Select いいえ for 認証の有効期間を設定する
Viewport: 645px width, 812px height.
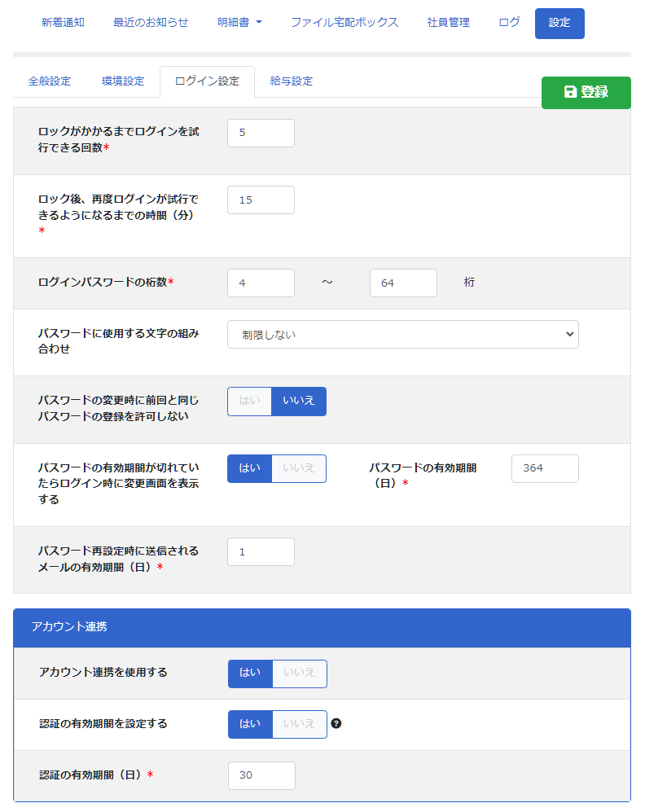[x=299, y=723]
